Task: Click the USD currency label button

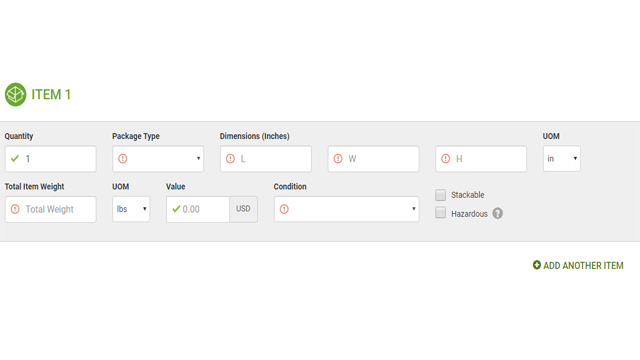Action: point(243,209)
